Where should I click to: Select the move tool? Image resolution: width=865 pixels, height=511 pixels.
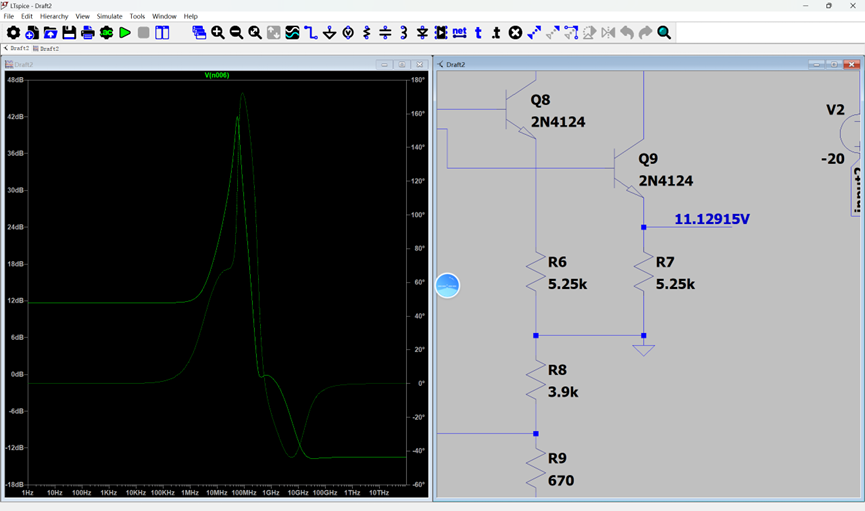553,33
